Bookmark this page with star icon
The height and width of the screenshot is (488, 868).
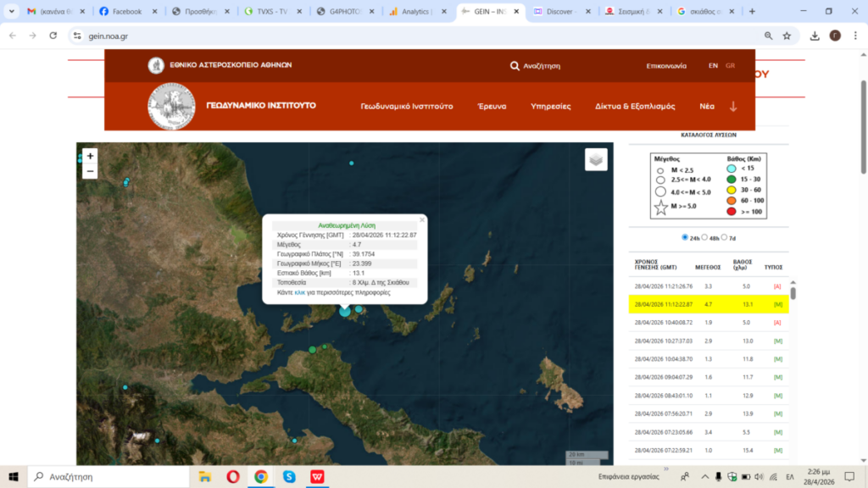pos(787,36)
